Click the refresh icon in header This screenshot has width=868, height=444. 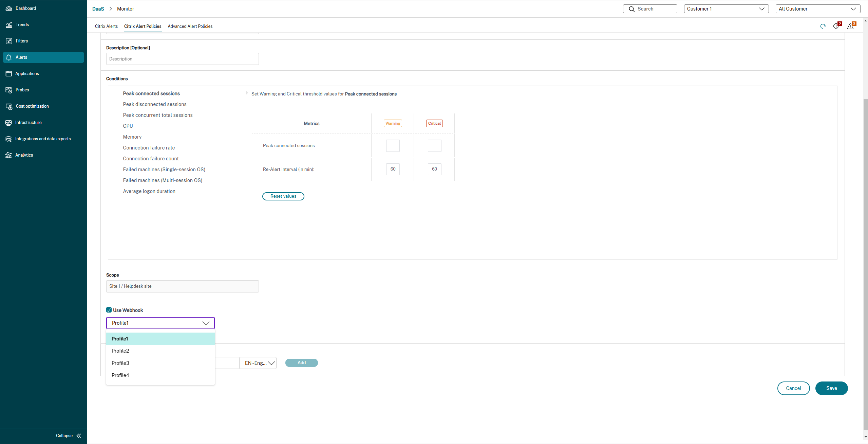pos(823,26)
